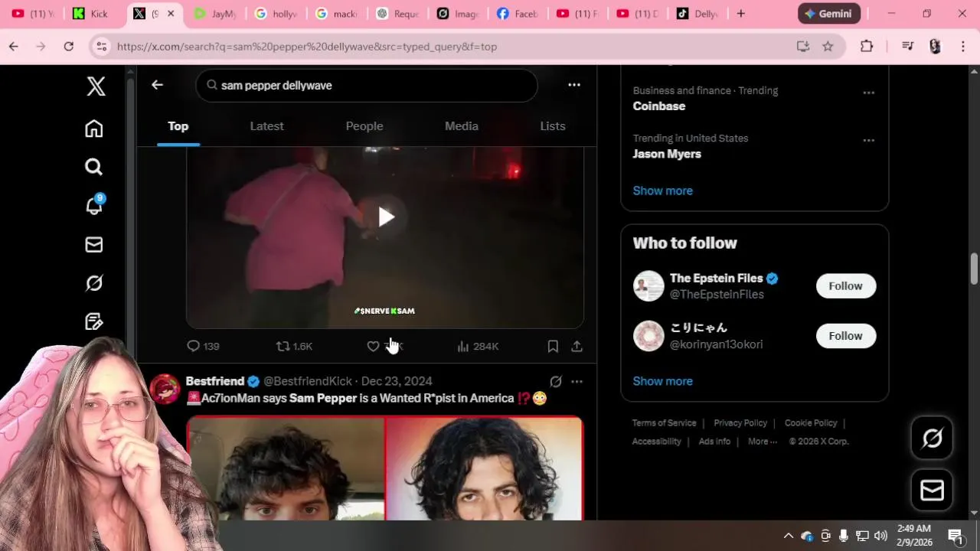The width and height of the screenshot is (980, 551).
Task: Open Bestfriend profile avatar
Action: click(165, 389)
